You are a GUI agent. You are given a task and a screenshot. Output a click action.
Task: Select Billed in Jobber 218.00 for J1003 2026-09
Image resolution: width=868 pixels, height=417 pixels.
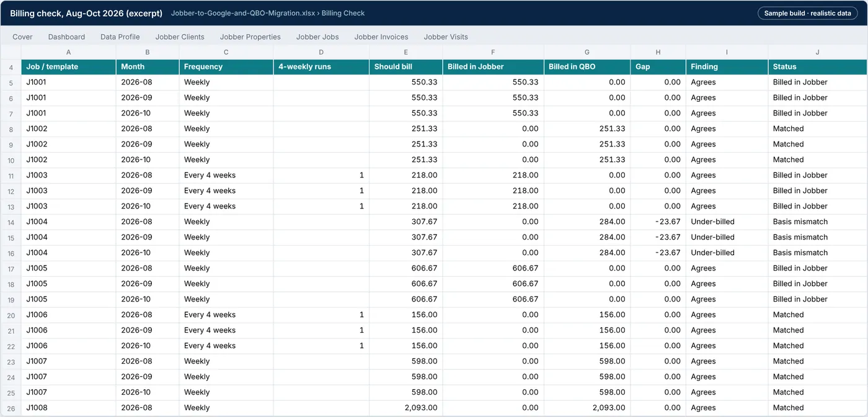[493, 191]
